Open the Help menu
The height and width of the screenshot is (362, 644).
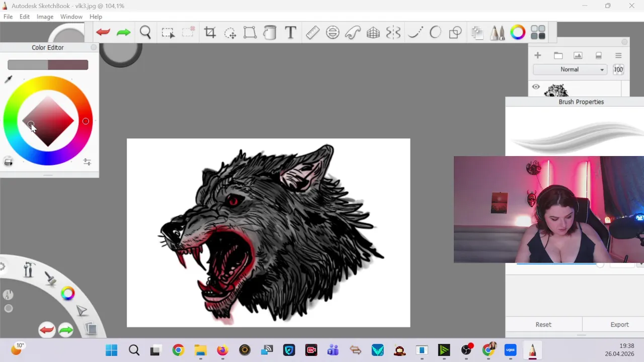coord(96,17)
